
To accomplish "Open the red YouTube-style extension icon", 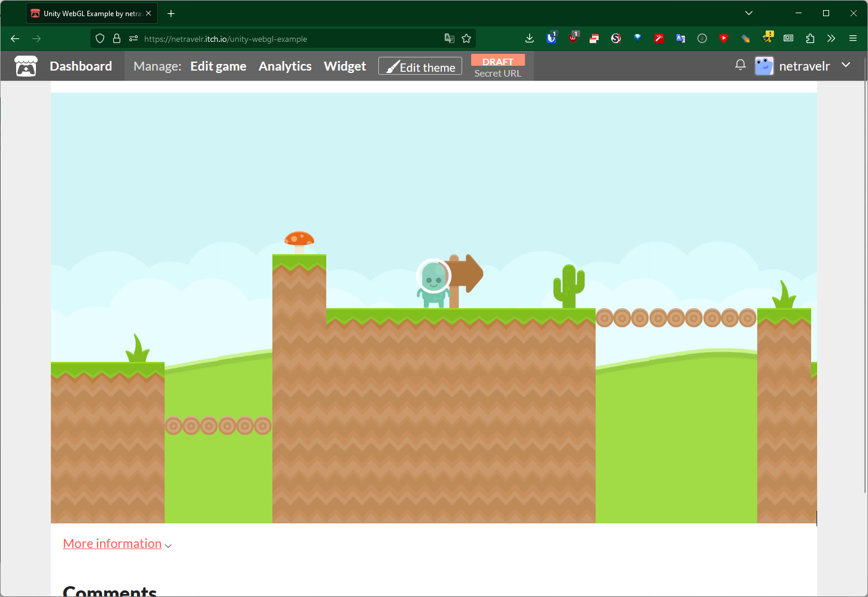I will tap(724, 38).
